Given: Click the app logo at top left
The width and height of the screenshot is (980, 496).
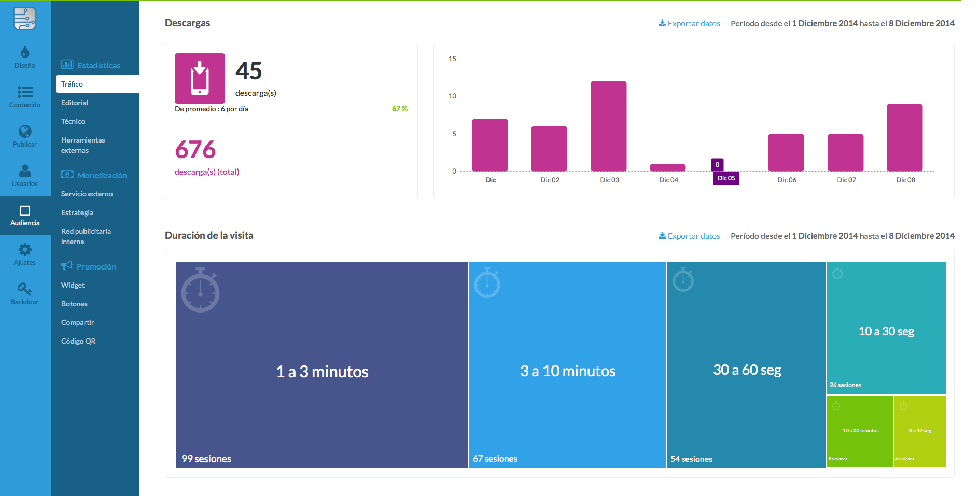Looking at the screenshot, I should [25, 19].
